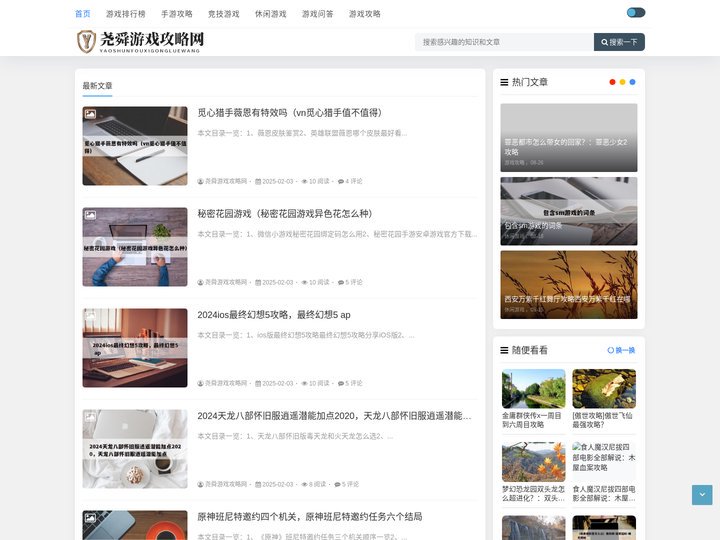Click the image badge icon on 觅心猎手薇恩 thumbnail
This screenshot has height=540, width=720.
tap(90, 113)
